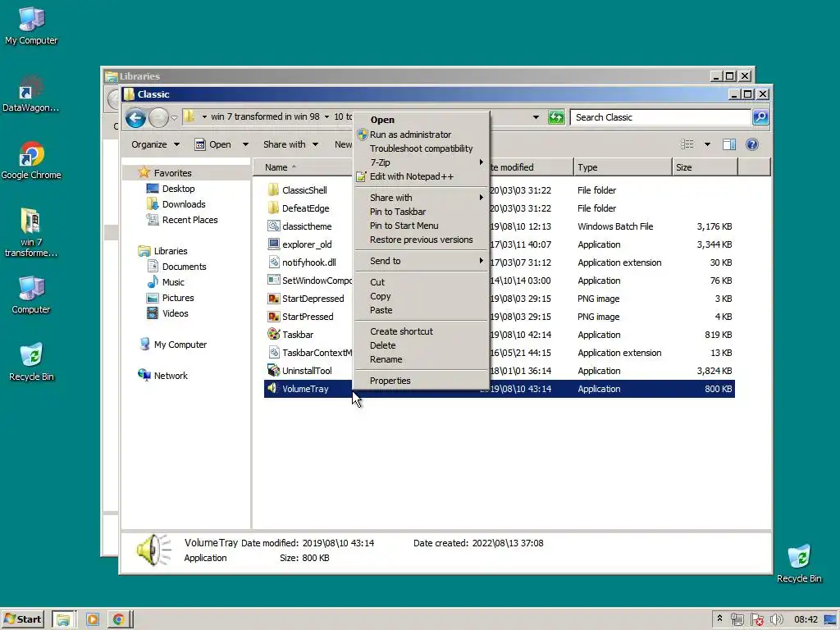Select the UninstallTool application icon
840x630 pixels.
(273, 370)
